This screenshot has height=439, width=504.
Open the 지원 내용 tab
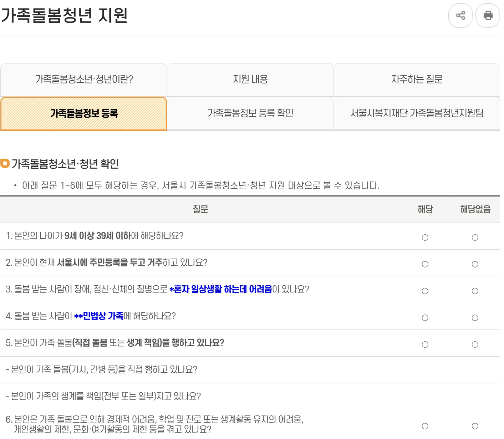[250, 80]
